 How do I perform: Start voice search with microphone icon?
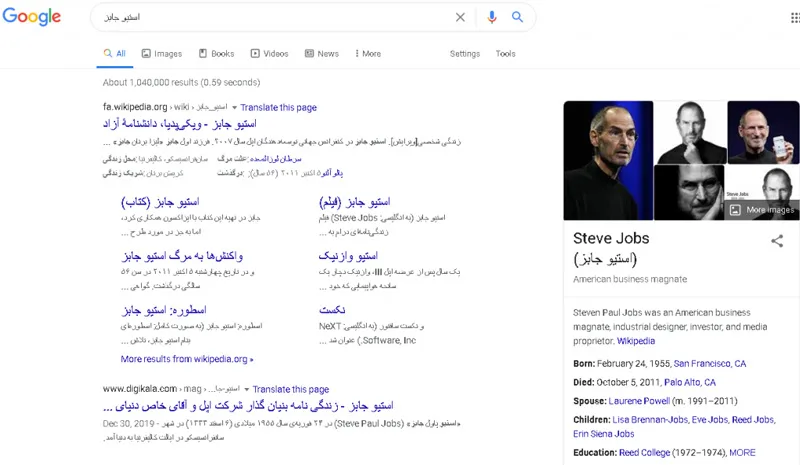tap(491, 17)
